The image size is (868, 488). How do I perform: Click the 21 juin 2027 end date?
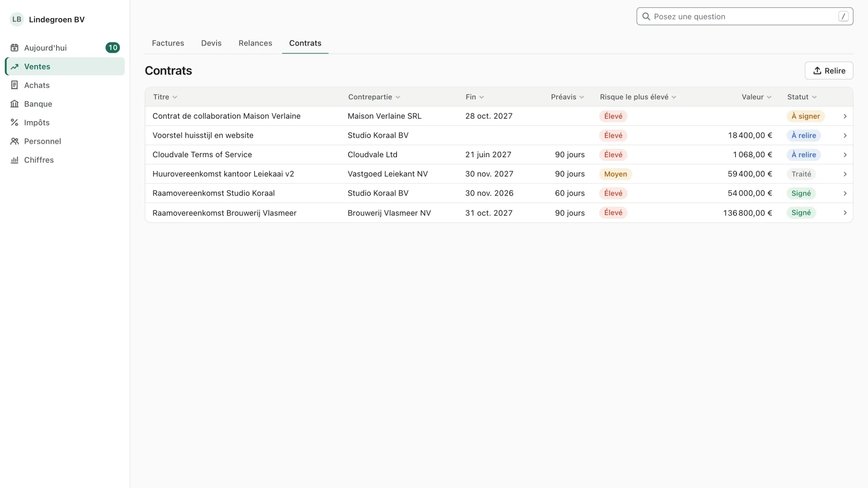coord(488,155)
